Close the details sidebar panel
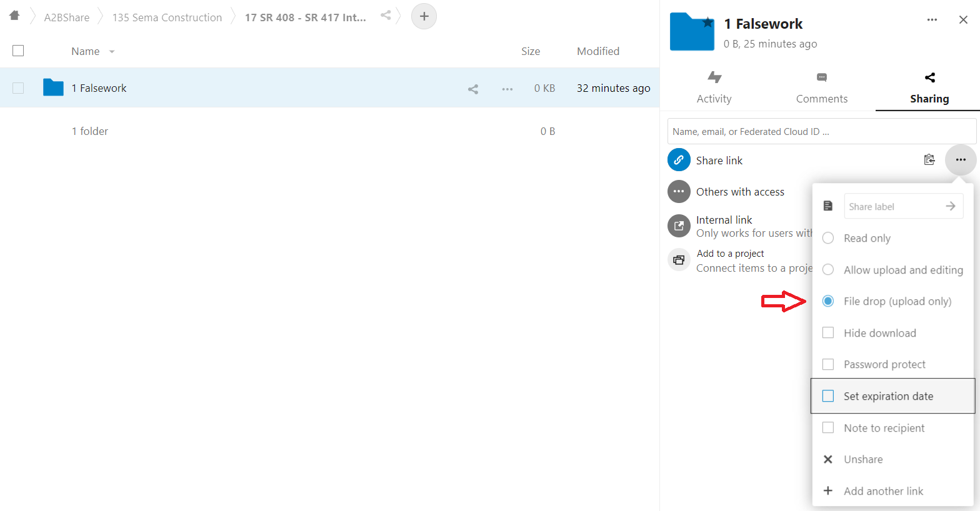This screenshot has height=511, width=980. pyautogui.click(x=963, y=20)
